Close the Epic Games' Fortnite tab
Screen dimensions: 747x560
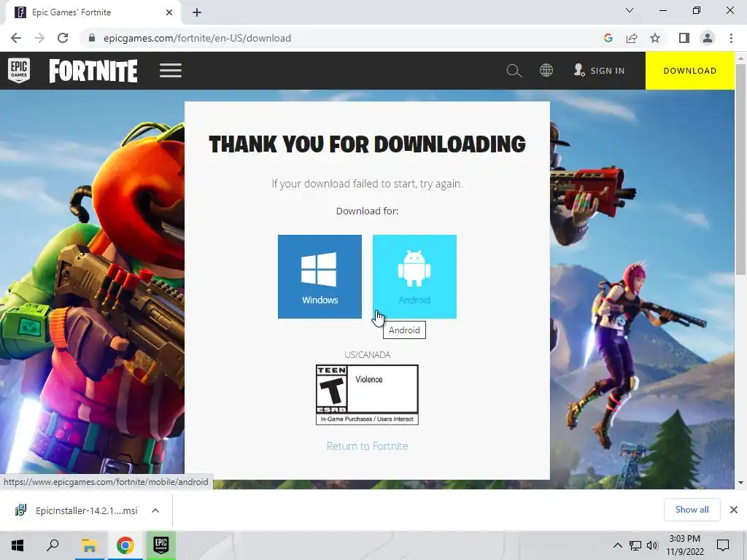coord(169,12)
